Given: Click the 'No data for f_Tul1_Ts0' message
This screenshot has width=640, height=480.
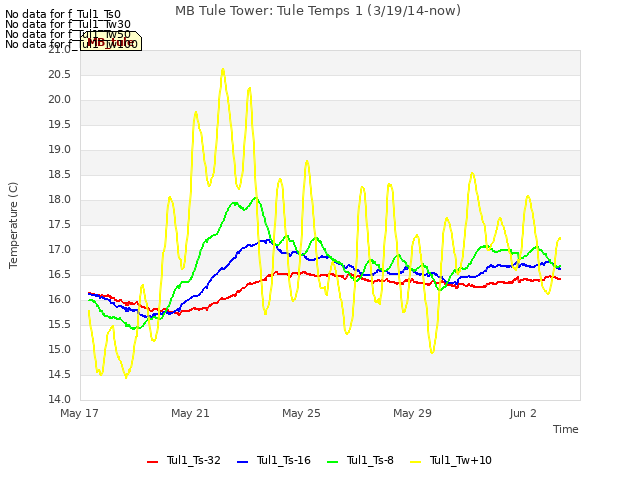Looking at the screenshot, I should click(x=63, y=15).
